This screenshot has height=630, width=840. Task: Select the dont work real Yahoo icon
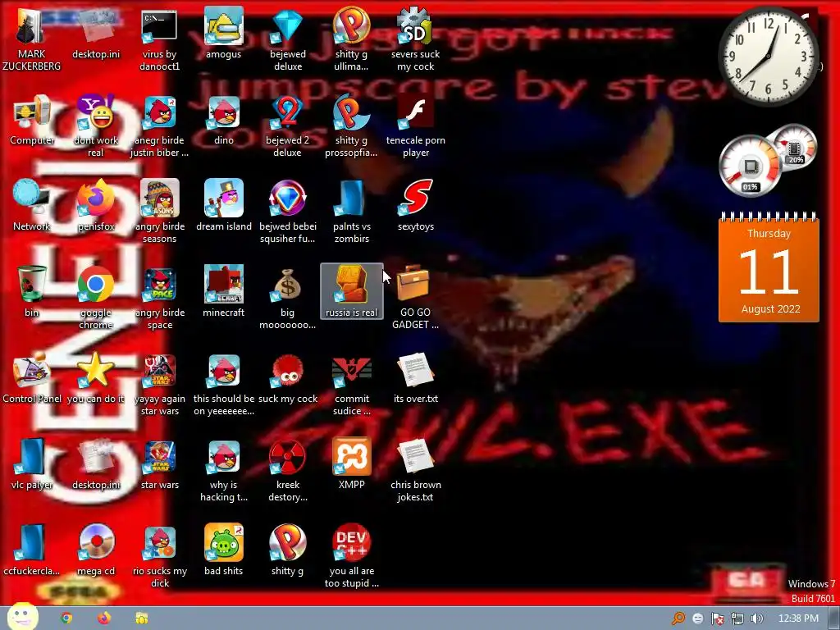(95, 126)
